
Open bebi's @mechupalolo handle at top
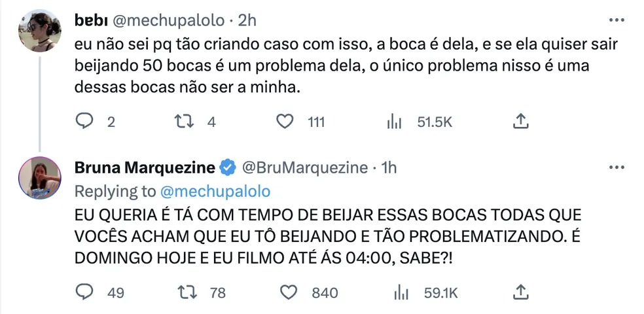[x=168, y=20]
